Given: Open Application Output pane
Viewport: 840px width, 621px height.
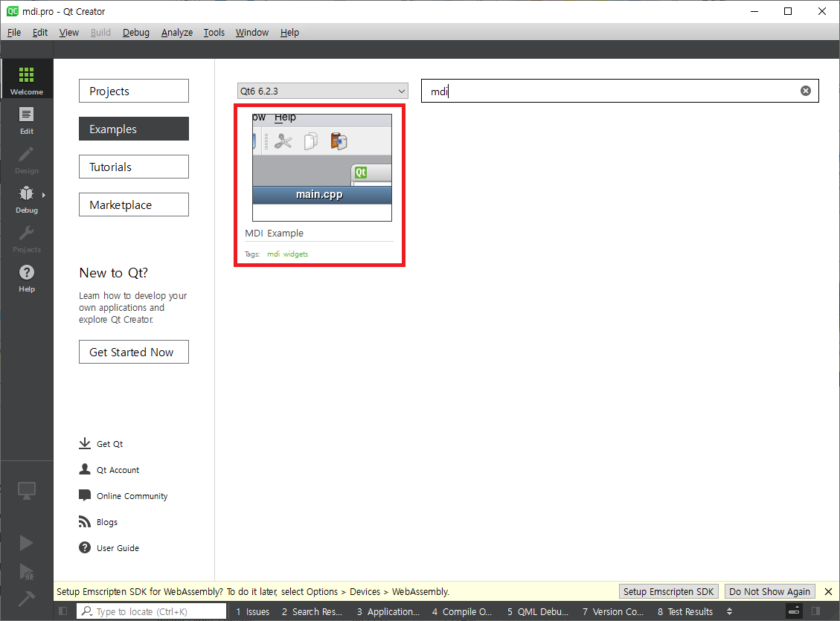Looking at the screenshot, I should coord(388,611).
